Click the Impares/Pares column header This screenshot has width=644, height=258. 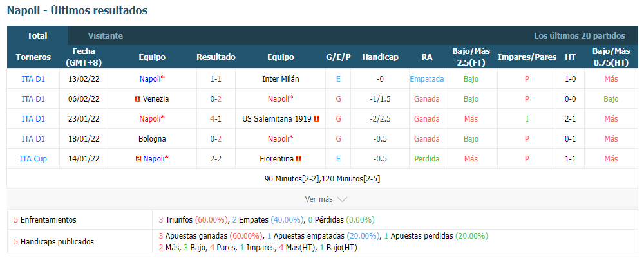click(x=527, y=57)
